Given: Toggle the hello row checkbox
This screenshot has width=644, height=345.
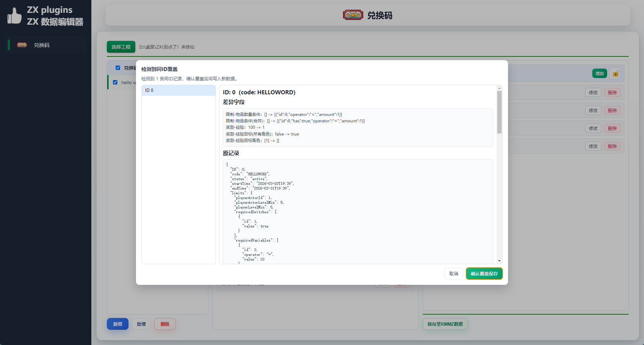Looking at the screenshot, I should coord(115,82).
